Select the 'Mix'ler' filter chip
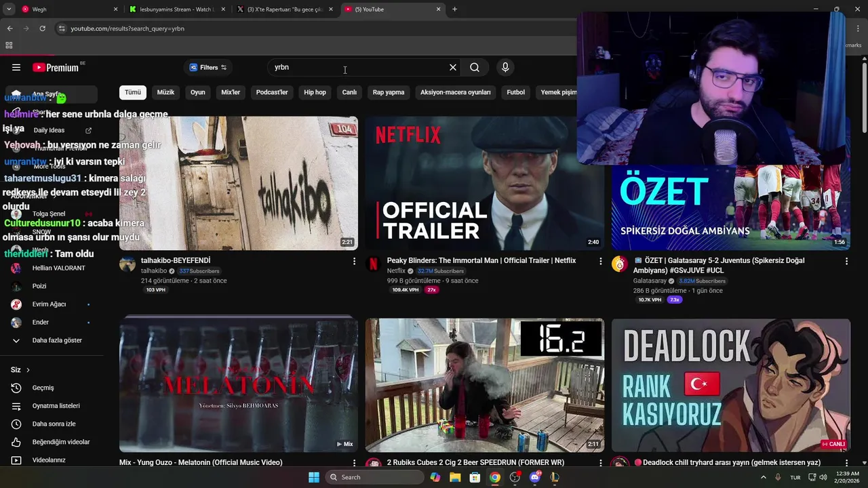 pyautogui.click(x=231, y=92)
